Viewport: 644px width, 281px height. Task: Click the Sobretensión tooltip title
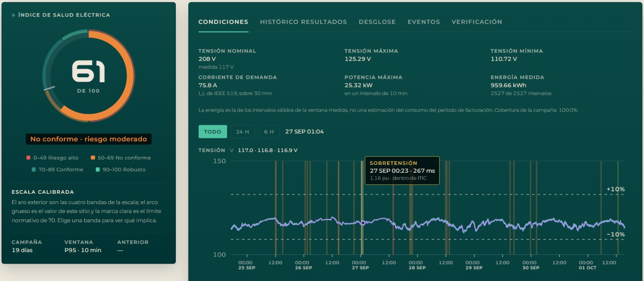point(393,163)
